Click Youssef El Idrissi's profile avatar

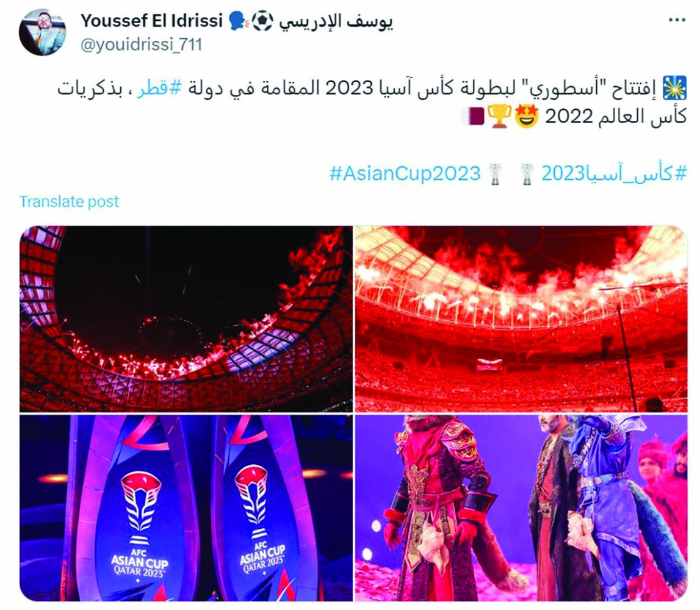tap(42, 32)
